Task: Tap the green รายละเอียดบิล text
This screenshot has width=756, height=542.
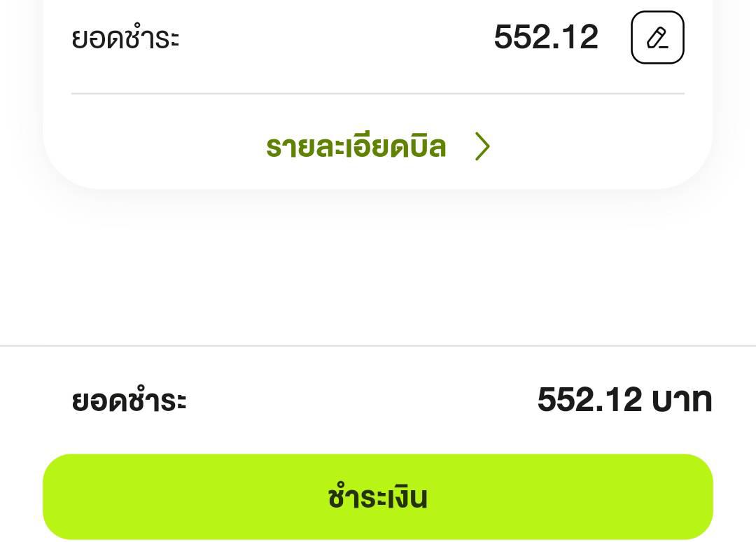Action: click(356, 147)
